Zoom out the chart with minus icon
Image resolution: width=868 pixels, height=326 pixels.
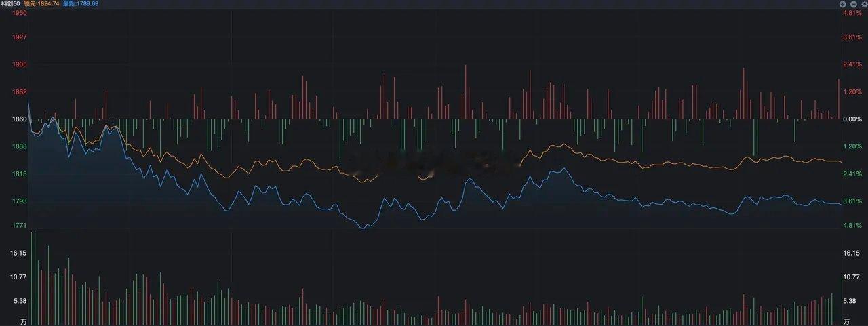(852, 3)
